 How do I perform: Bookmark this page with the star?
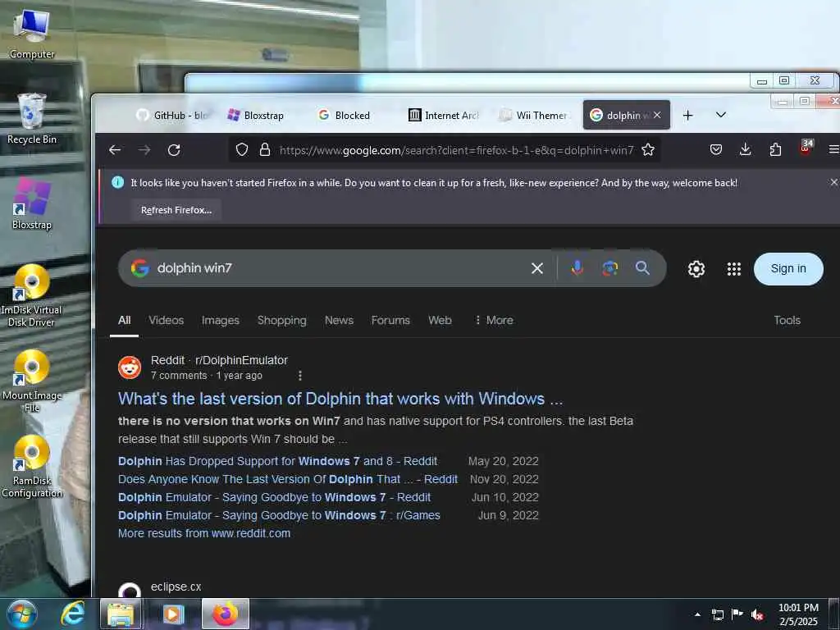(648, 150)
